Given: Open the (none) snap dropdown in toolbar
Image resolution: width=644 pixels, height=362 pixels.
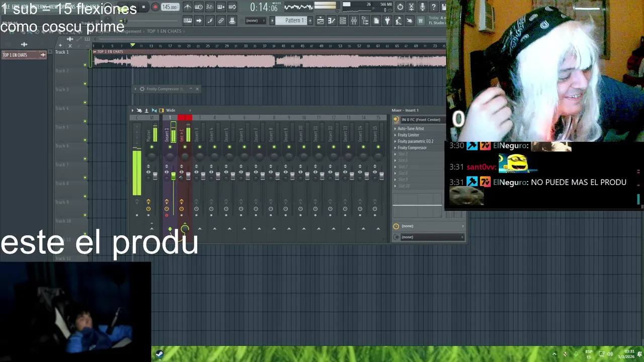Looking at the screenshot, I should click(255, 21).
